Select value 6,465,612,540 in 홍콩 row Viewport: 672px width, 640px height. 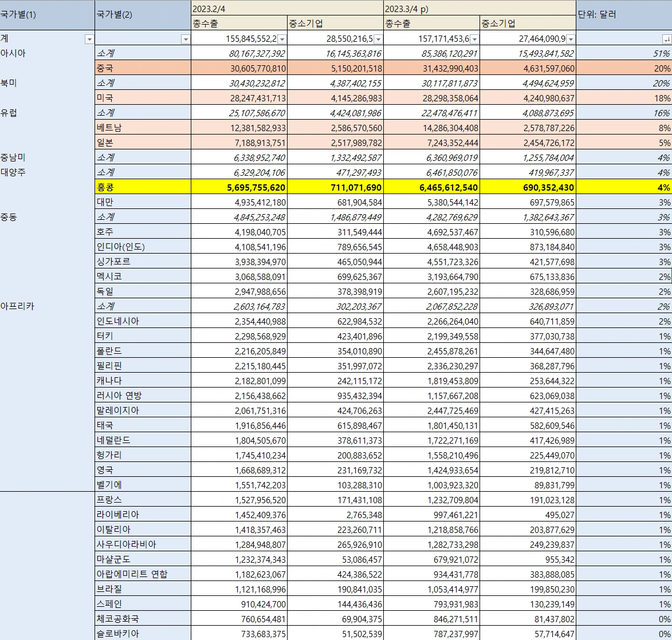431,187
